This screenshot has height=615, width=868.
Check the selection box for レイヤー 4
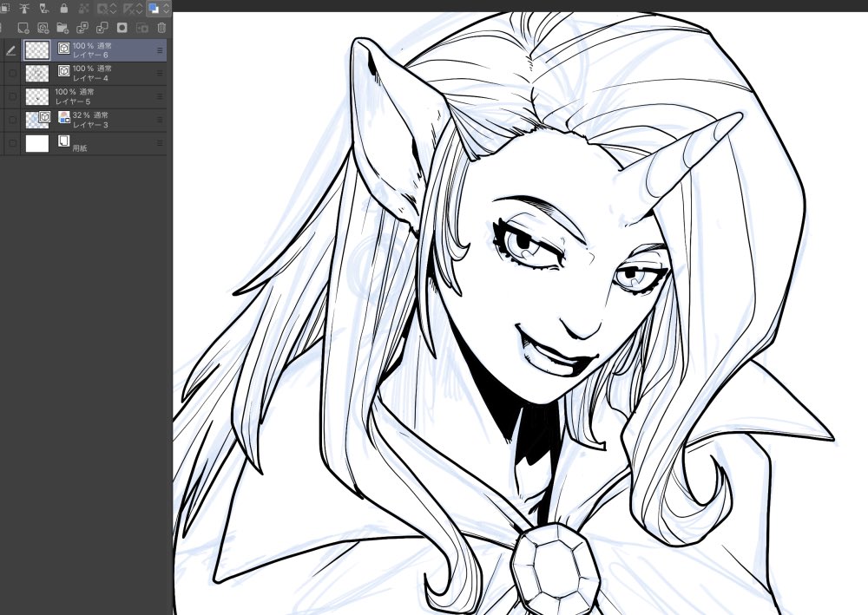click(12, 74)
